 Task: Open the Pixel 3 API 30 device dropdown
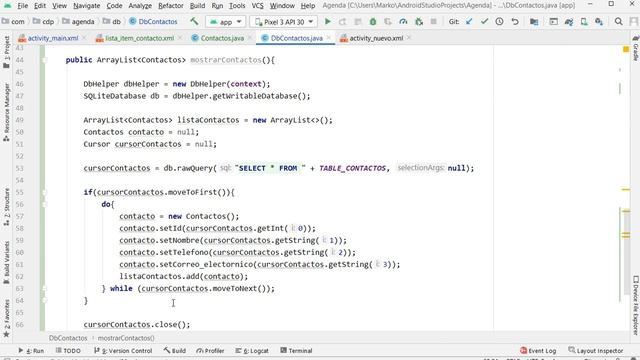[x=284, y=22]
